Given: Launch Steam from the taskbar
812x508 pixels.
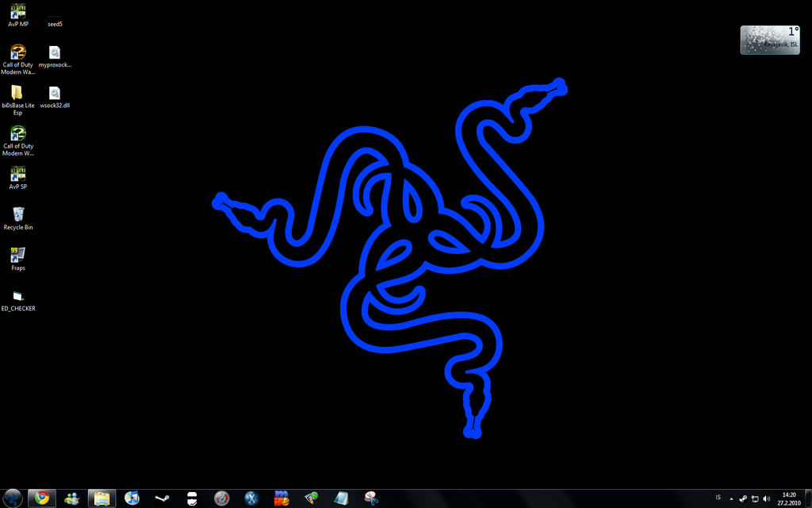Looking at the screenshot, I should tap(162, 498).
